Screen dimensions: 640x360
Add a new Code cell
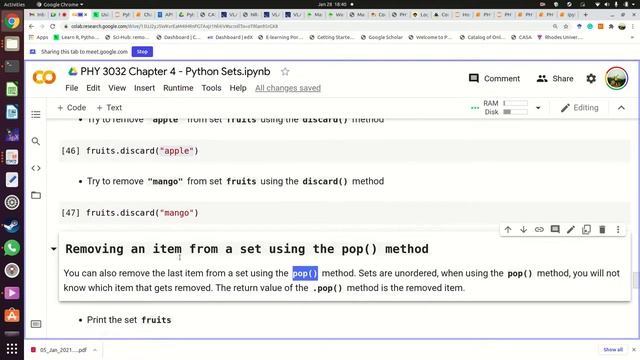(71, 108)
